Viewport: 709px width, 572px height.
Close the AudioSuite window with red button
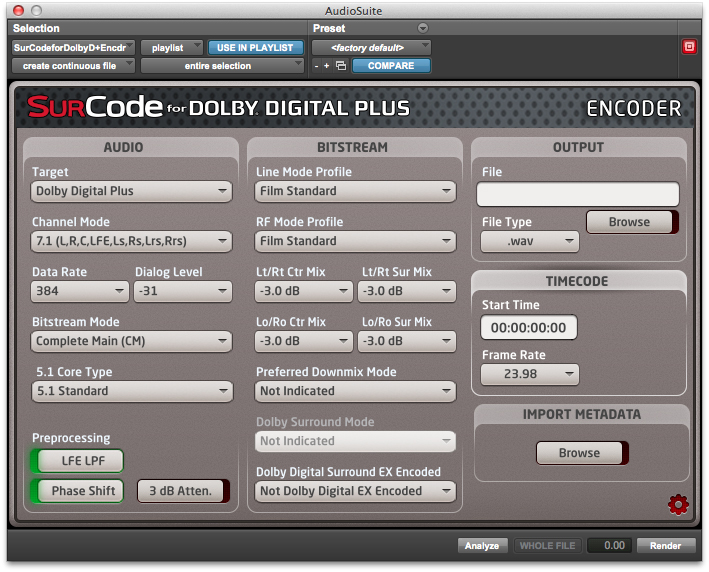pyautogui.click(x=19, y=10)
